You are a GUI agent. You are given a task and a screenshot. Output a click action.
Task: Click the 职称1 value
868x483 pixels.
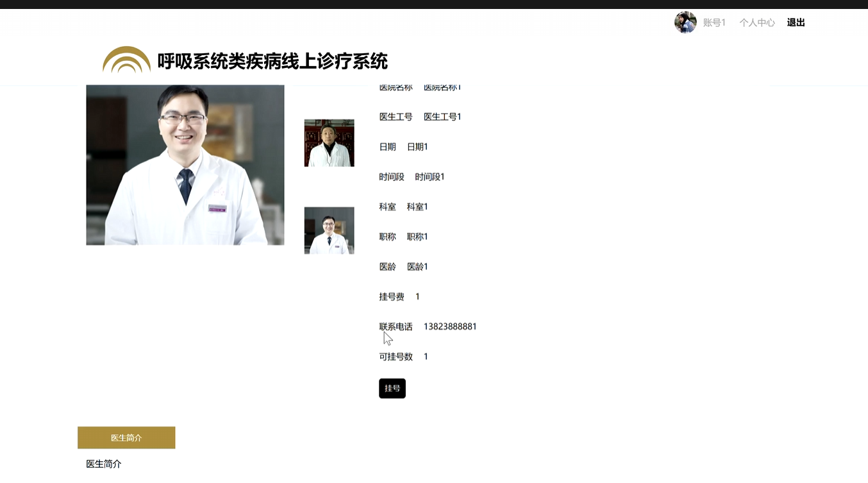(417, 237)
